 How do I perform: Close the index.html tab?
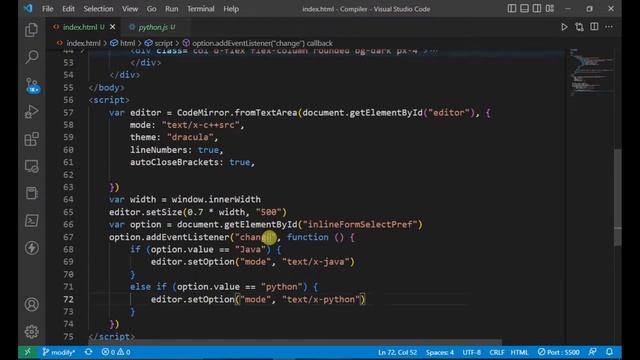pos(113,27)
